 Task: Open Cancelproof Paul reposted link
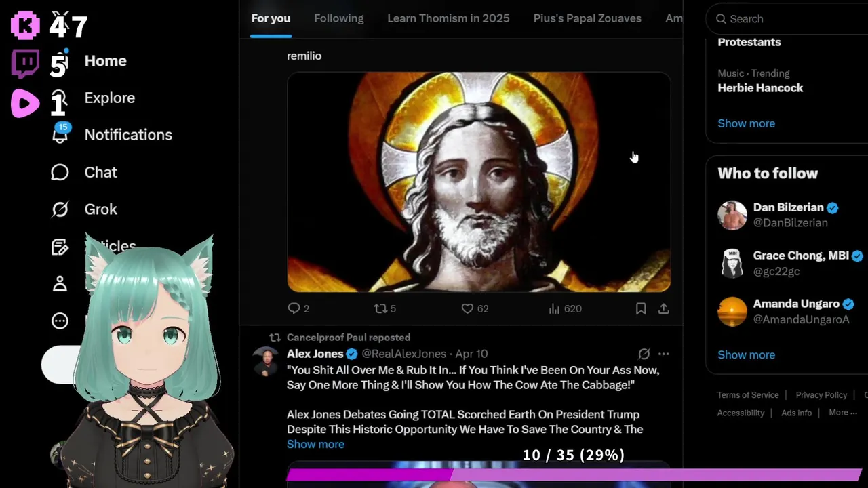[349, 337]
